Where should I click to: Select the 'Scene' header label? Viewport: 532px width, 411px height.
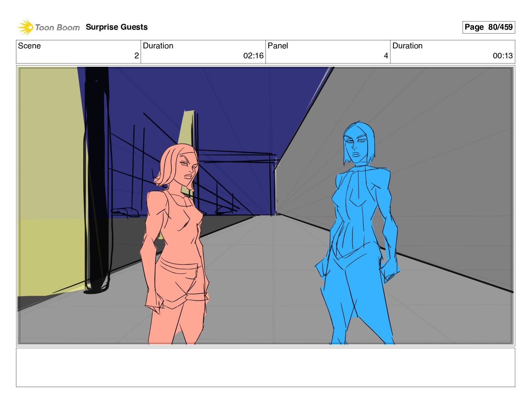[x=29, y=46]
